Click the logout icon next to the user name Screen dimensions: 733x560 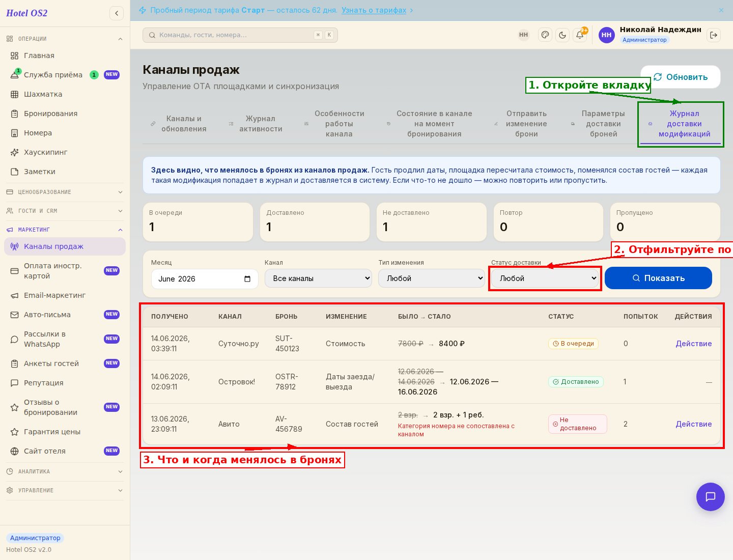[x=714, y=35]
